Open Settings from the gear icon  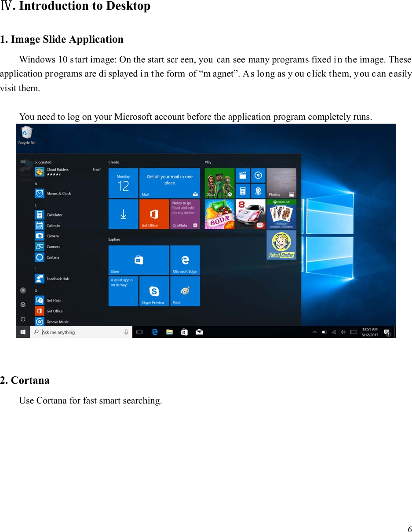coord(22,304)
